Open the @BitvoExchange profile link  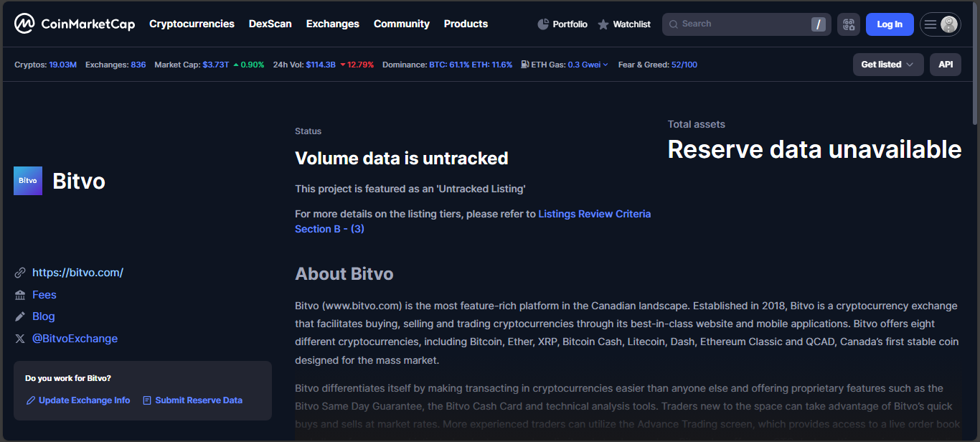pyautogui.click(x=75, y=339)
